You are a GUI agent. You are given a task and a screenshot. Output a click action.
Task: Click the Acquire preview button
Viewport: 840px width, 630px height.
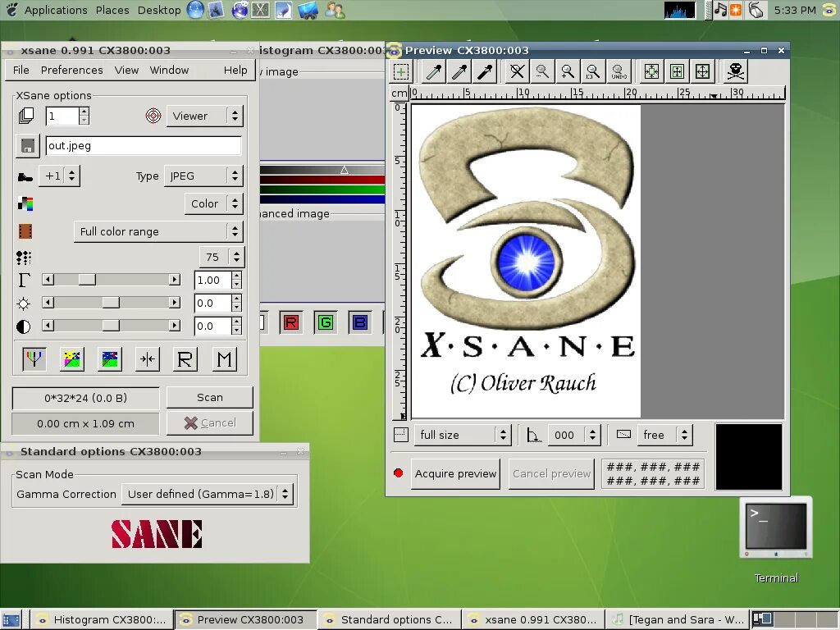point(455,473)
